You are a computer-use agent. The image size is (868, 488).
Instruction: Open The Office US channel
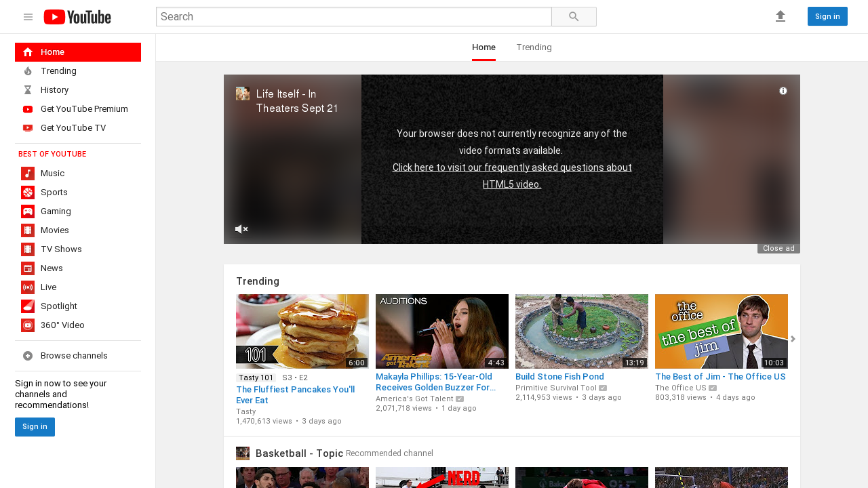[681, 388]
